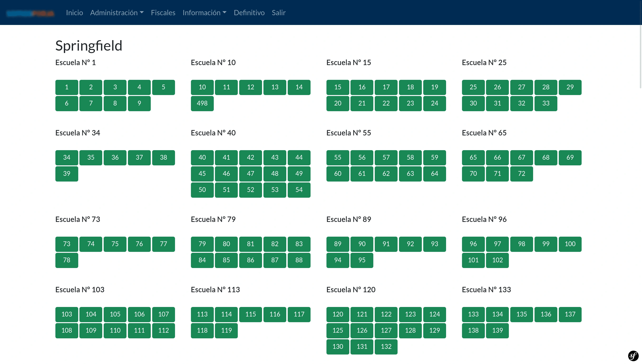
Task: Open mesa 1 in Escuela N° 1
Action: pos(67,87)
